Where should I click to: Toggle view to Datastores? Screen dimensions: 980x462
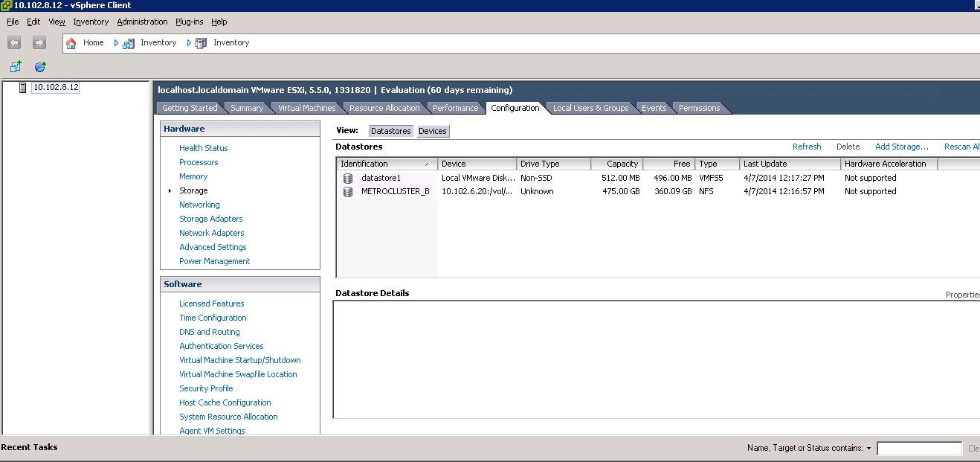pos(391,131)
